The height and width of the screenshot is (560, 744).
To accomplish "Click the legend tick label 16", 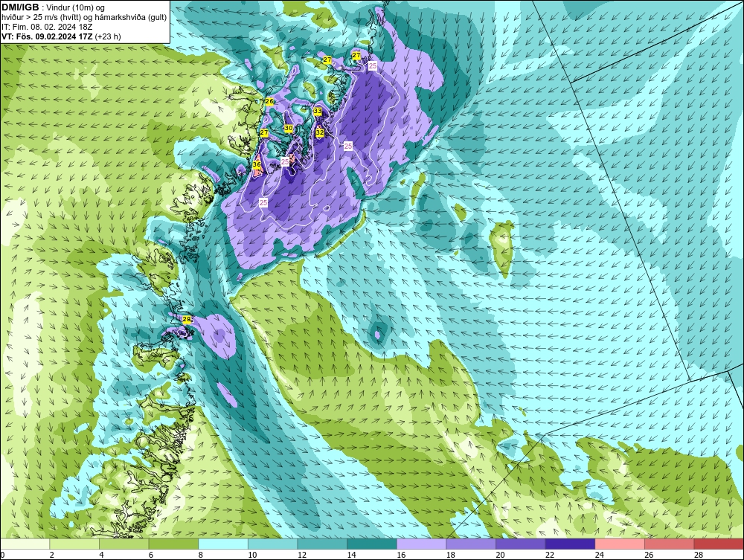I will click(x=401, y=555).
